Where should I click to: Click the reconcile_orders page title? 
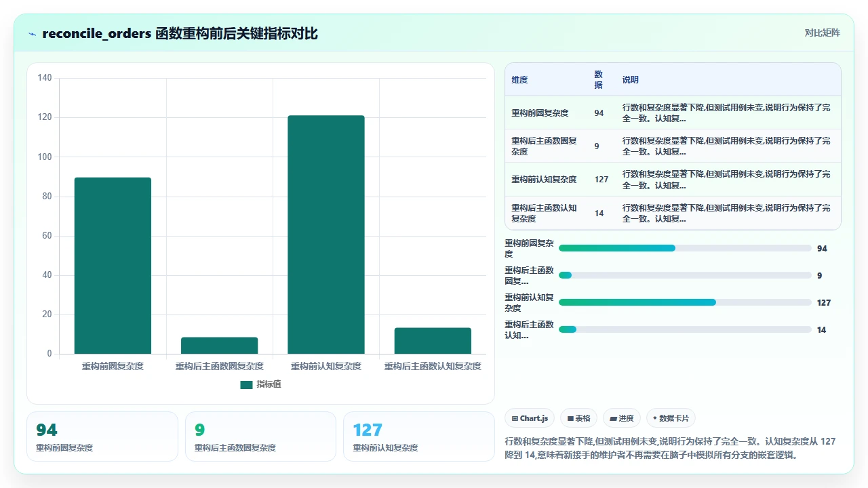(x=180, y=34)
